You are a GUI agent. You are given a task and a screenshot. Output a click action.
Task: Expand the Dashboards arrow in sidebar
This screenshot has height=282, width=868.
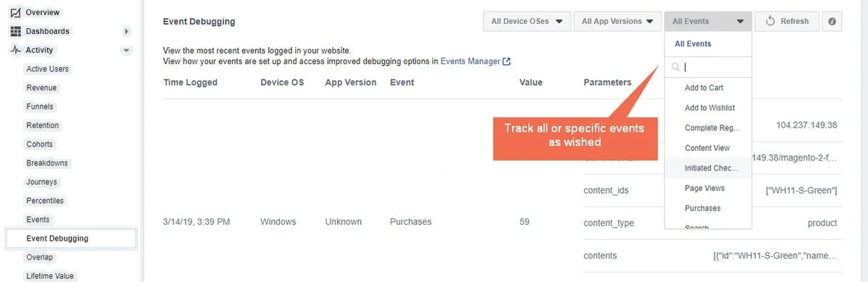point(127,31)
